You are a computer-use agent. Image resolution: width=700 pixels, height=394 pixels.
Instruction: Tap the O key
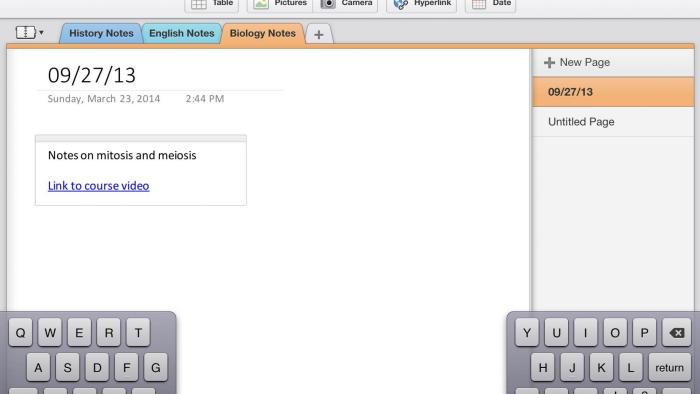(615, 332)
